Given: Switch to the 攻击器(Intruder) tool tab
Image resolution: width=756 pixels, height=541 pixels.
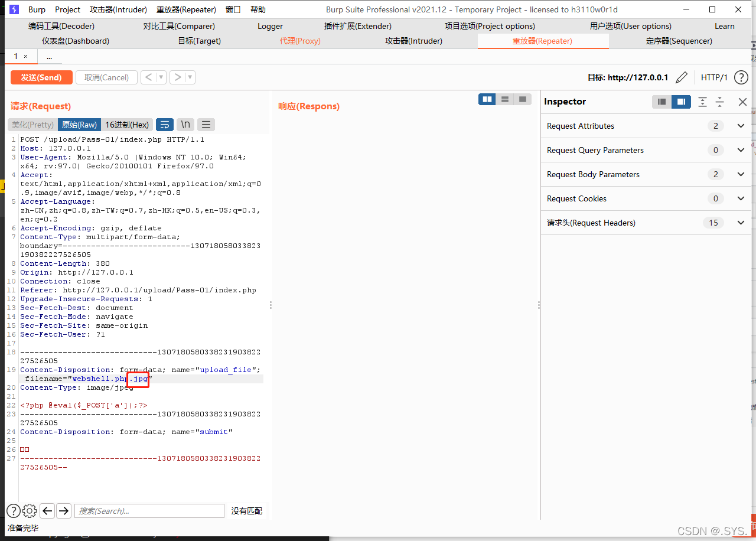Looking at the screenshot, I should pos(413,41).
